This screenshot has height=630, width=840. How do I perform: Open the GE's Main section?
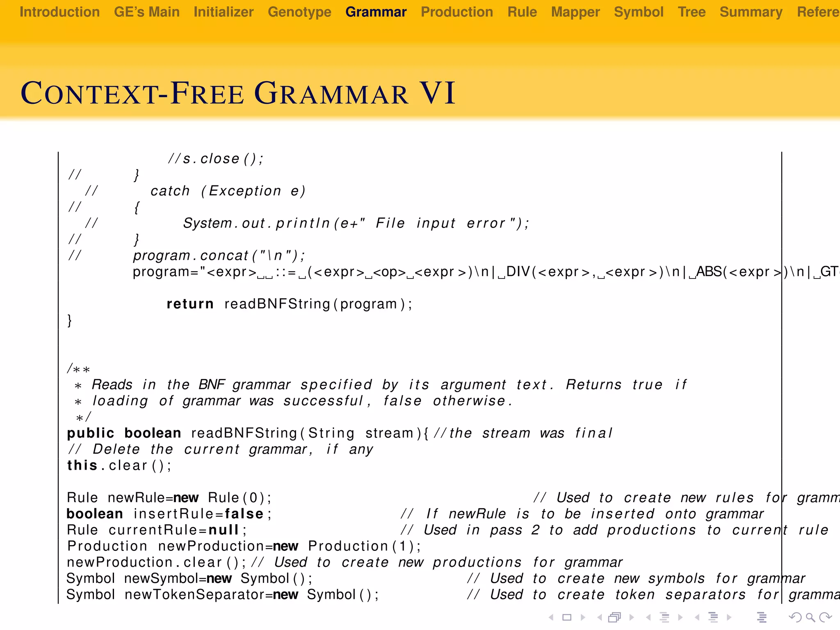[147, 12]
